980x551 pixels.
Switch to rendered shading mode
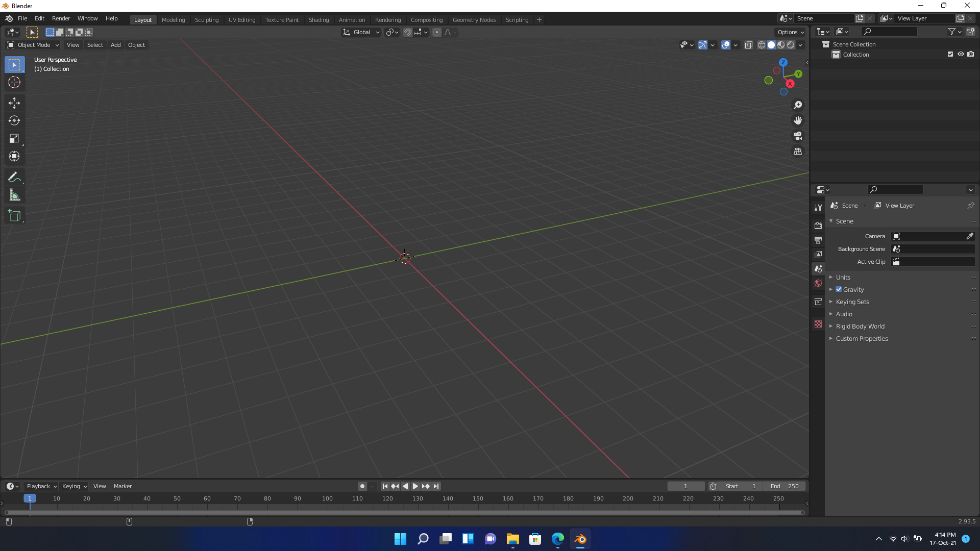tap(791, 45)
